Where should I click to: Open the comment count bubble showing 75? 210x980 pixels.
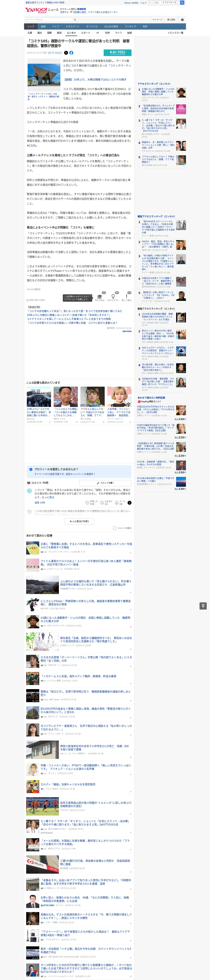tap(51, 53)
